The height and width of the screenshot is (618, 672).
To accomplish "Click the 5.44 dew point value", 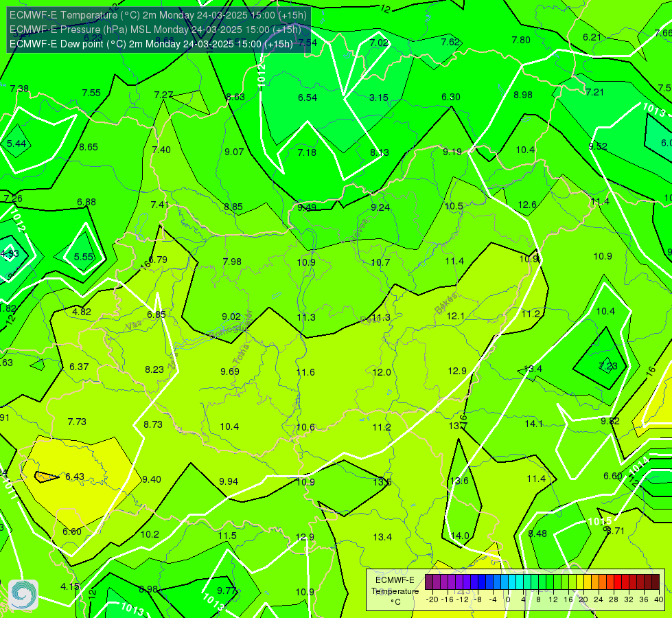I will [x=16, y=144].
